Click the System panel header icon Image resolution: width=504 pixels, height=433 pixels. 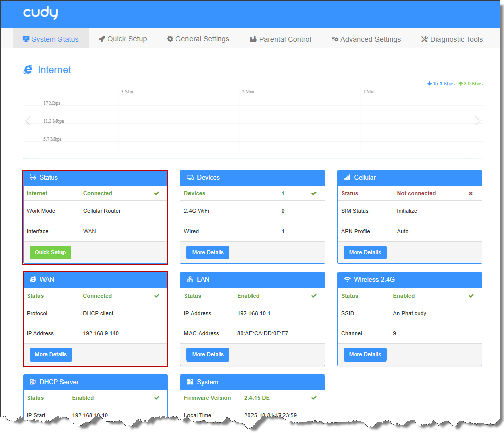point(190,382)
